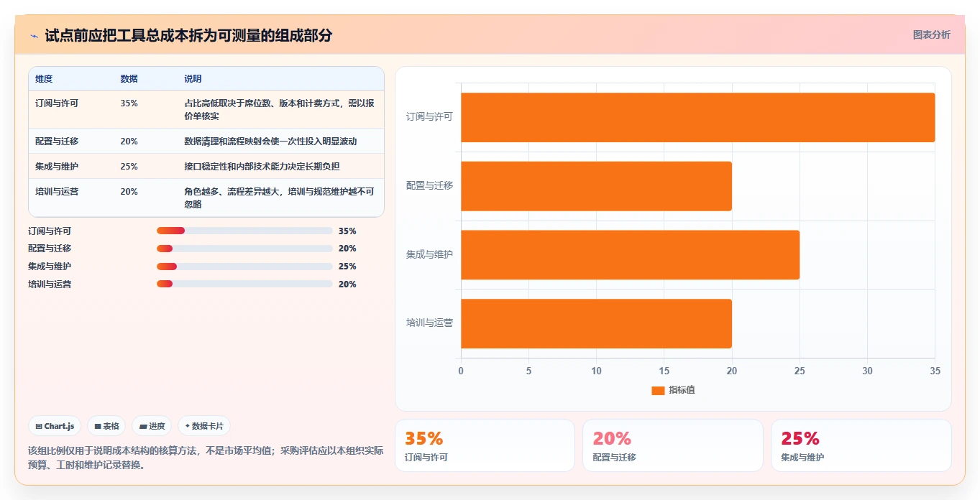Click the 35% 订阅与许可 data card
The height and width of the screenshot is (500, 980).
tap(485, 445)
